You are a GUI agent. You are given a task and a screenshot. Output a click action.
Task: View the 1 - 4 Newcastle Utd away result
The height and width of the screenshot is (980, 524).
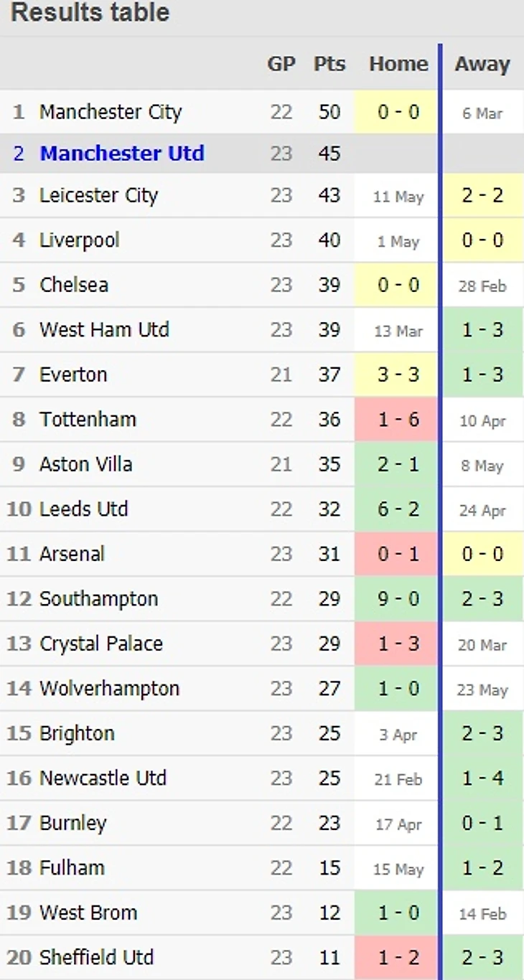coord(482,778)
